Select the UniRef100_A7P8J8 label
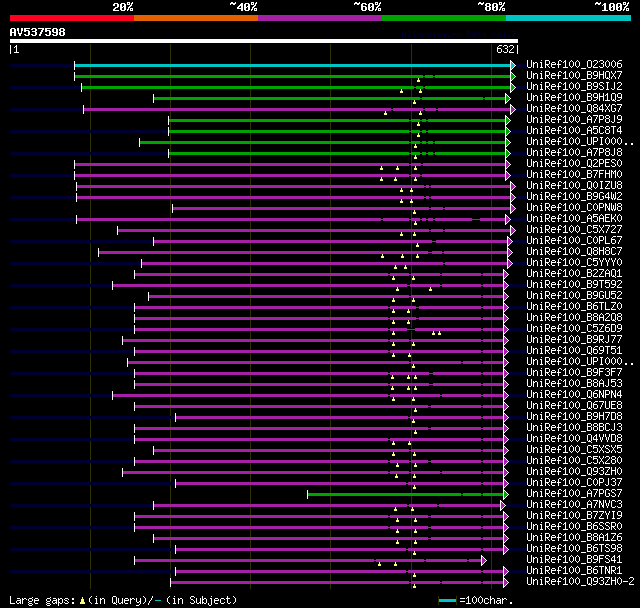Viewport: 640px width, 608px height. click(x=574, y=153)
